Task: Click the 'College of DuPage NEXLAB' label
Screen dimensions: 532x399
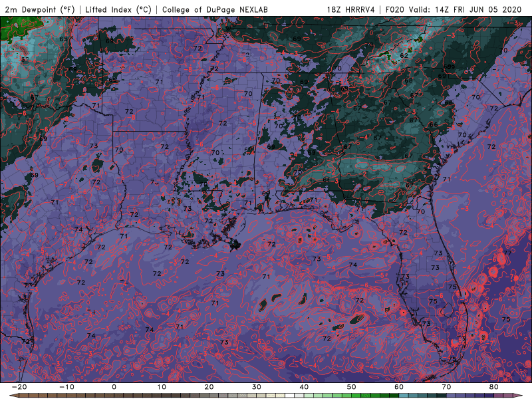Action: [215, 10]
